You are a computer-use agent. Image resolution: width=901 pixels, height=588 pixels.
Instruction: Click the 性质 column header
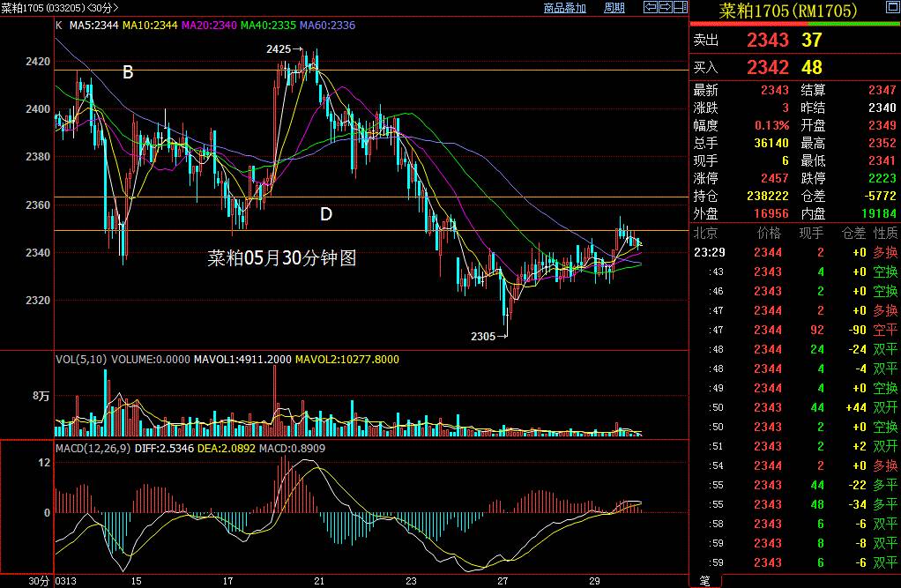tap(885, 233)
